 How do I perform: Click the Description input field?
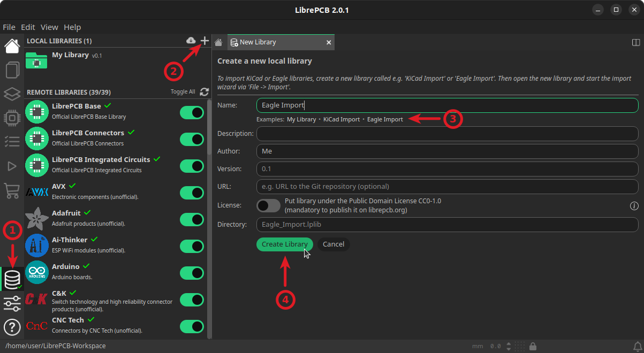click(x=448, y=133)
